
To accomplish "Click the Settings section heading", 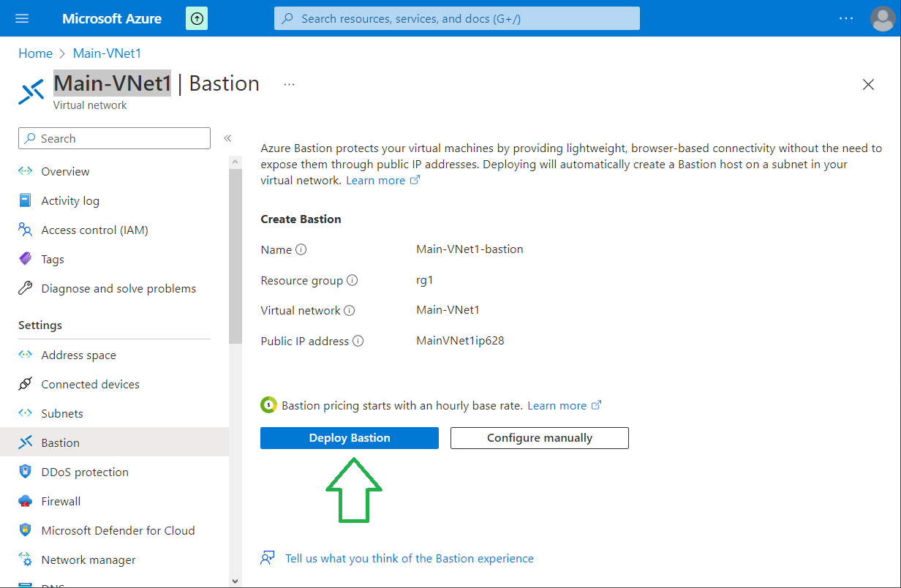I will [40, 325].
